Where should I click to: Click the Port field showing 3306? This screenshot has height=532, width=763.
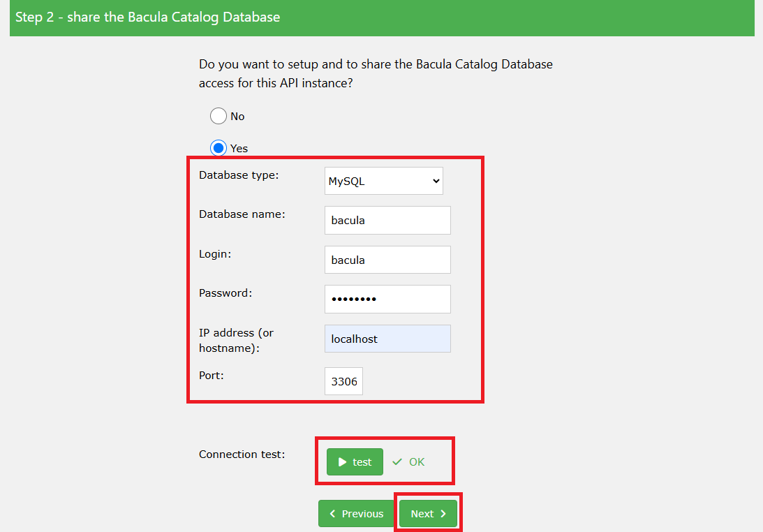(343, 381)
